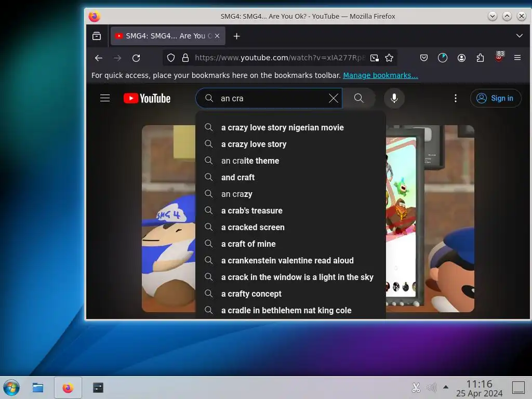Expand hidden system tray icons arrow
Viewport: 532px width, 399px height.
[x=446, y=387]
